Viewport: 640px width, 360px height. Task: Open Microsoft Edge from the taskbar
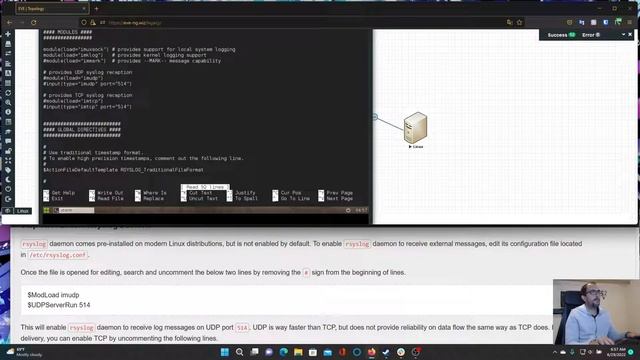tap(284, 352)
